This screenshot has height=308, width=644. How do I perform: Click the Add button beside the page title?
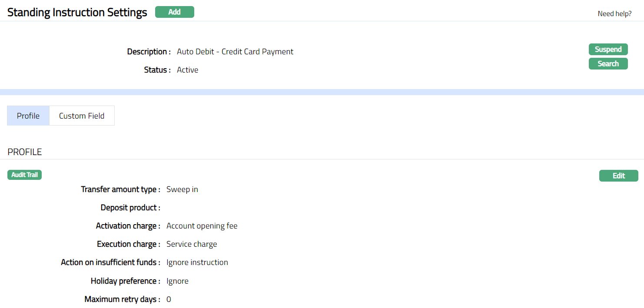[x=174, y=12]
